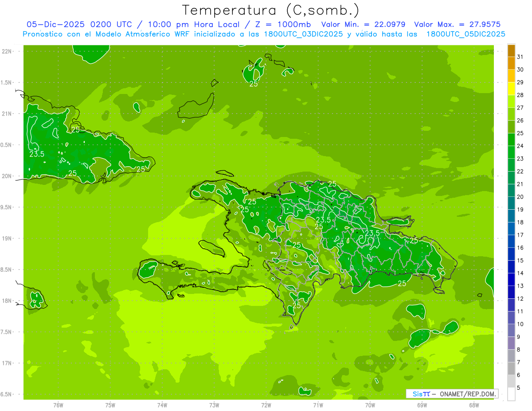
Task: Click the '76W' longitude label
Action: click(x=58, y=405)
